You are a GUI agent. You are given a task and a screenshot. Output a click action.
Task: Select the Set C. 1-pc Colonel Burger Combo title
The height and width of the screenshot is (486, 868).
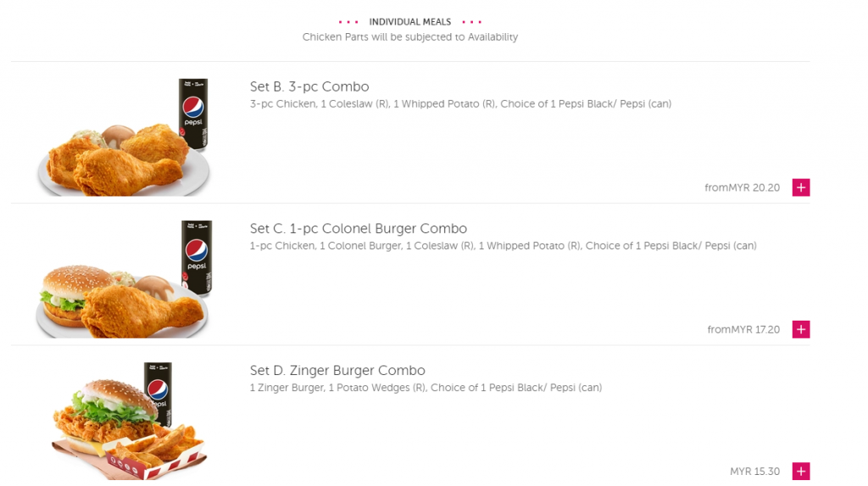point(359,228)
